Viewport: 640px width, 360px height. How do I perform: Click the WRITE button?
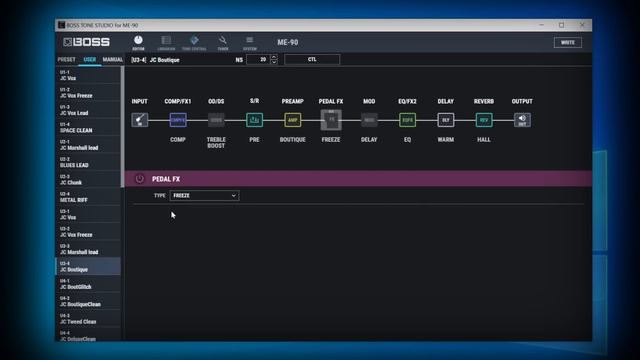568,42
